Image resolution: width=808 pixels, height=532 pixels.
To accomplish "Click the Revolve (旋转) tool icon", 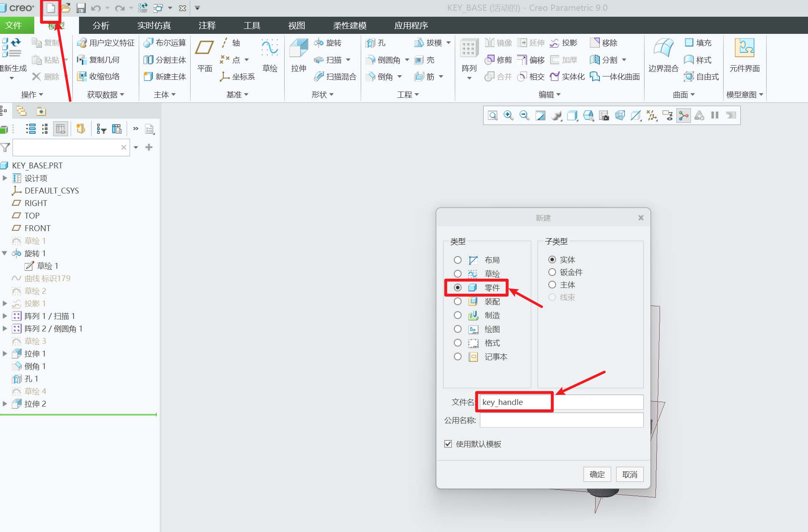I will (319, 43).
